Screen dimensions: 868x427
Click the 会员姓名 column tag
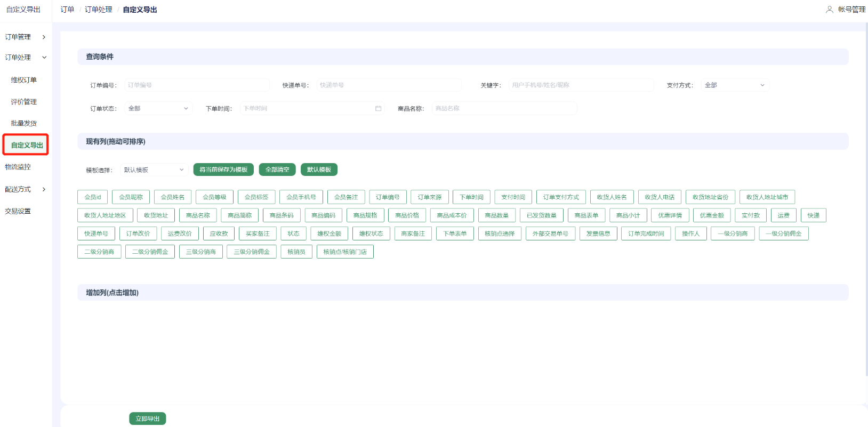tap(173, 197)
